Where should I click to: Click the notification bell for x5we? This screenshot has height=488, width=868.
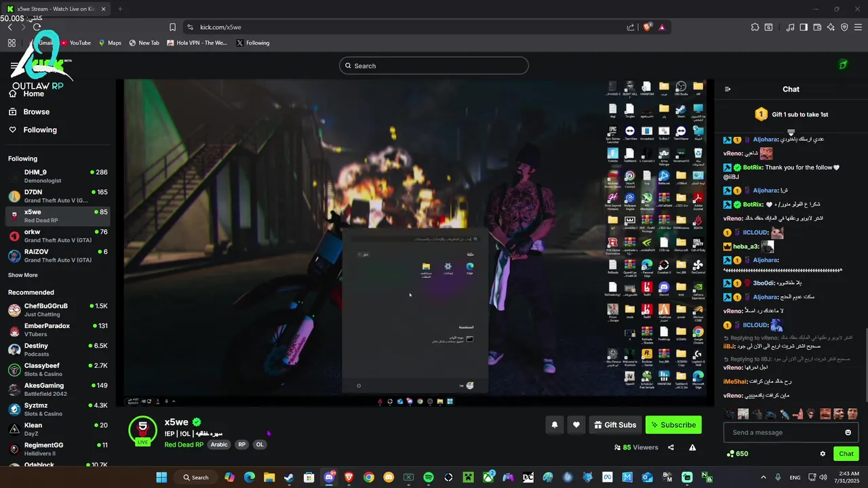[555, 425]
